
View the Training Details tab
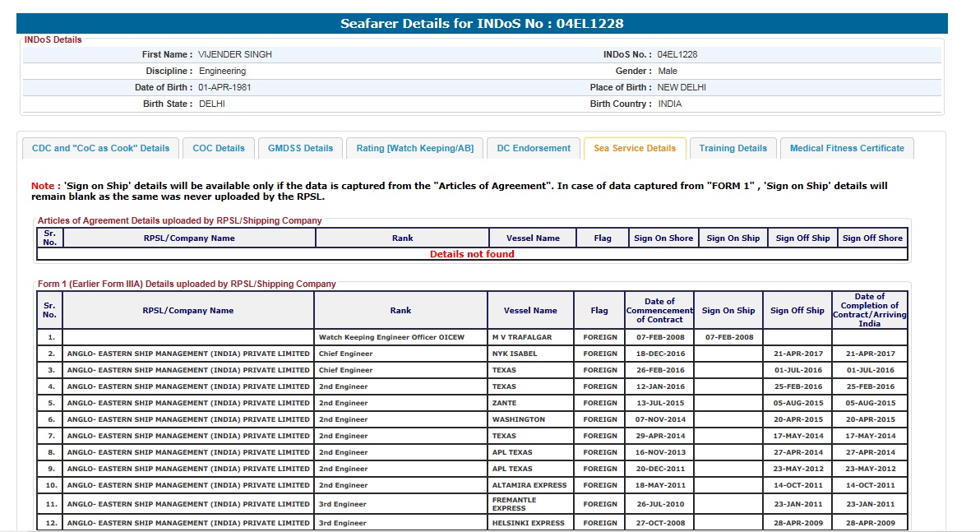tap(733, 149)
